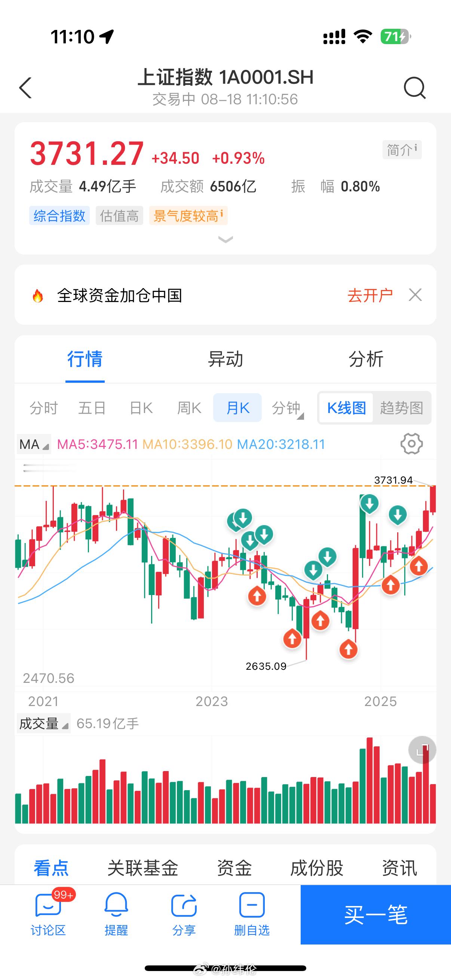Close the 全球资金加仓中国 banner
This screenshot has height=980, width=451.
pos(415,295)
